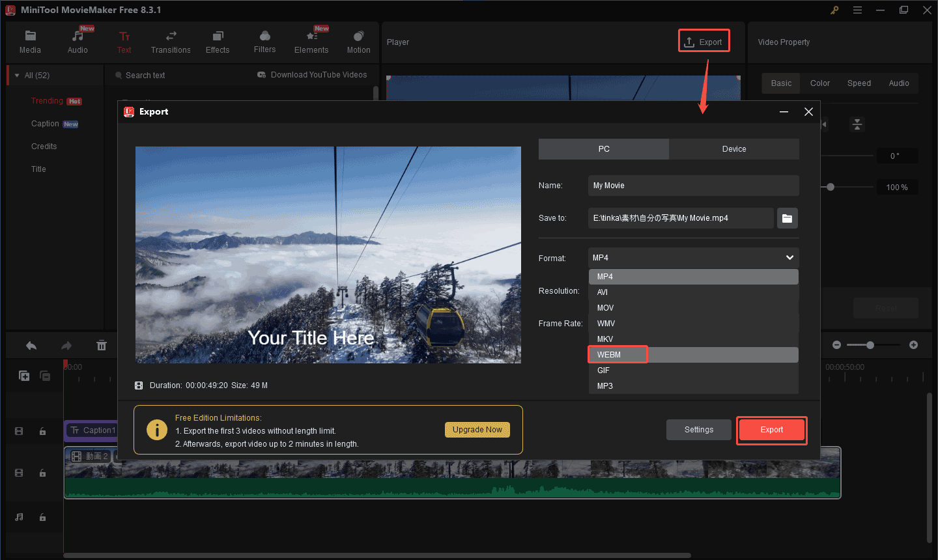Open the Filters panel icon
Image resolution: width=938 pixels, height=560 pixels.
coord(264,36)
